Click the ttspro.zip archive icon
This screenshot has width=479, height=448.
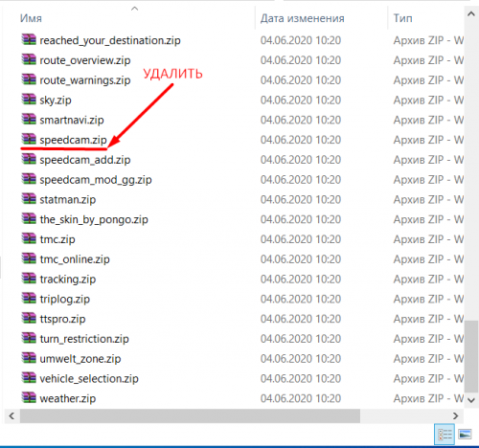29,318
